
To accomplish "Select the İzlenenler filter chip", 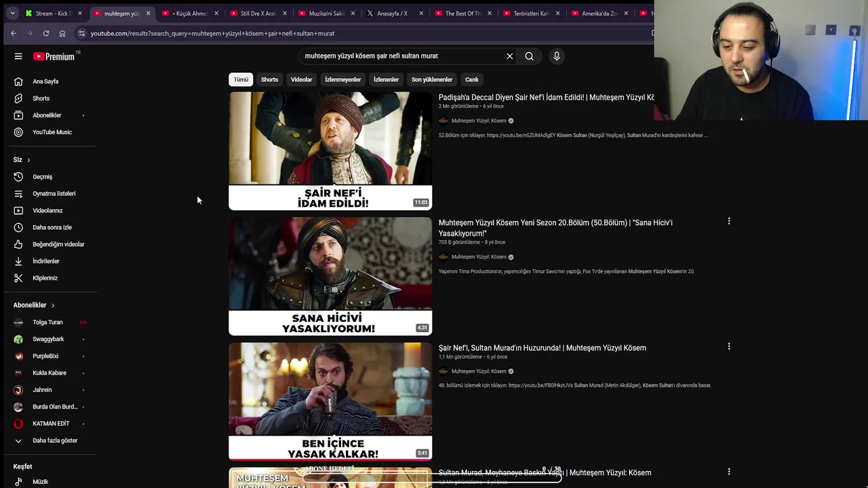I will click(x=386, y=80).
